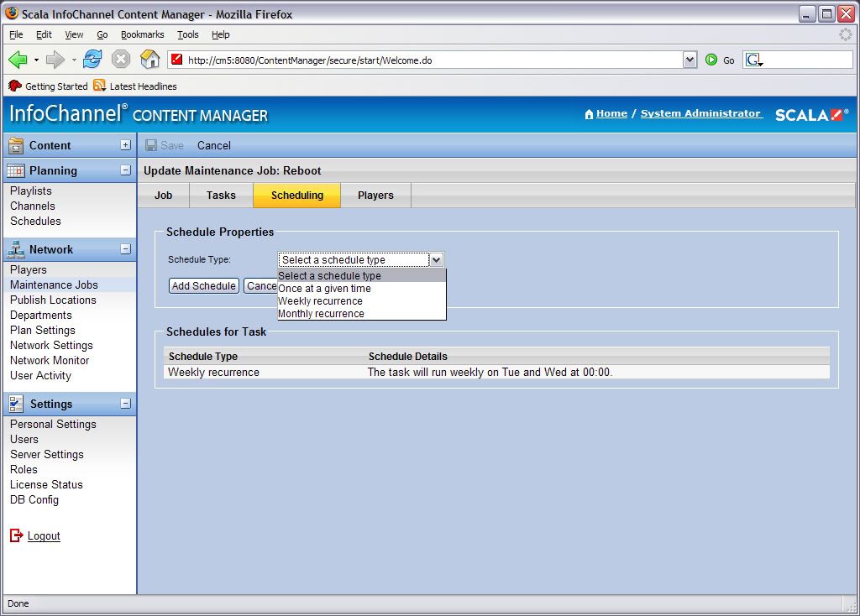Open Schedules in the sidebar
The width and height of the screenshot is (860, 616).
(35, 221)
